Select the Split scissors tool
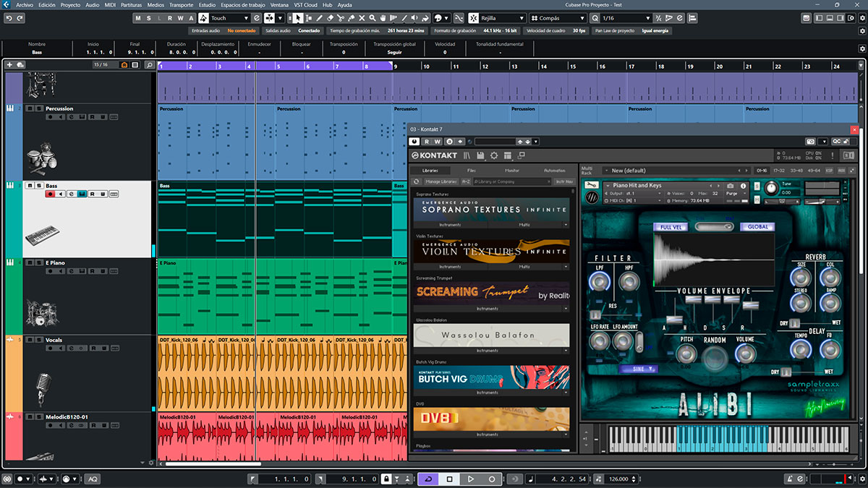Screen dimensions: 868x488 coord(341,18)
